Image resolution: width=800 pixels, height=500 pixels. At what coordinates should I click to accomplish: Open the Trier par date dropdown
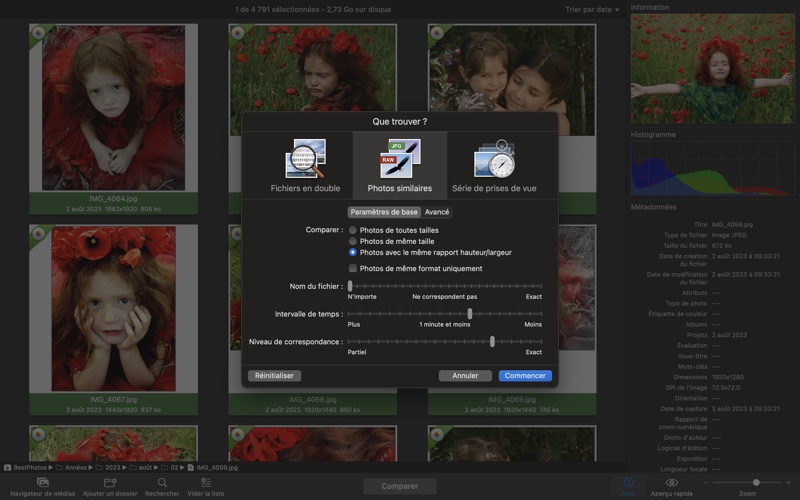(x=592, y=10)
